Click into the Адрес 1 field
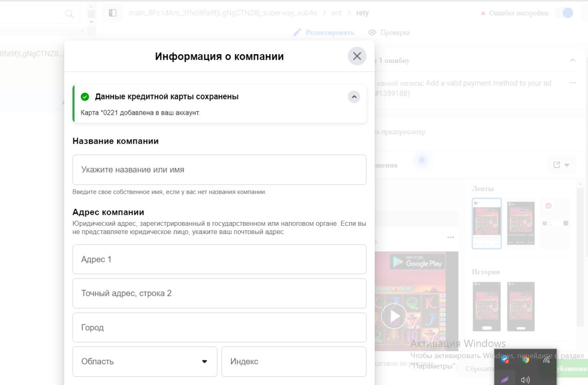Screen dimensions: 588x385 point(219,259)
